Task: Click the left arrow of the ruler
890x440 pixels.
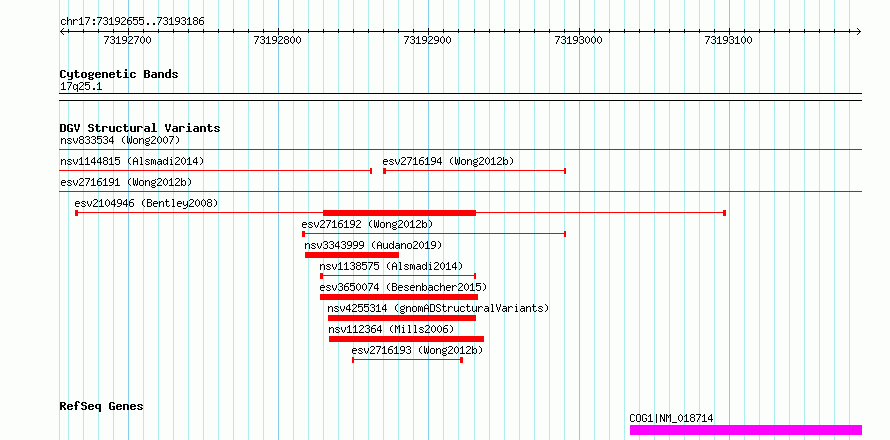Action: [62, 31]
